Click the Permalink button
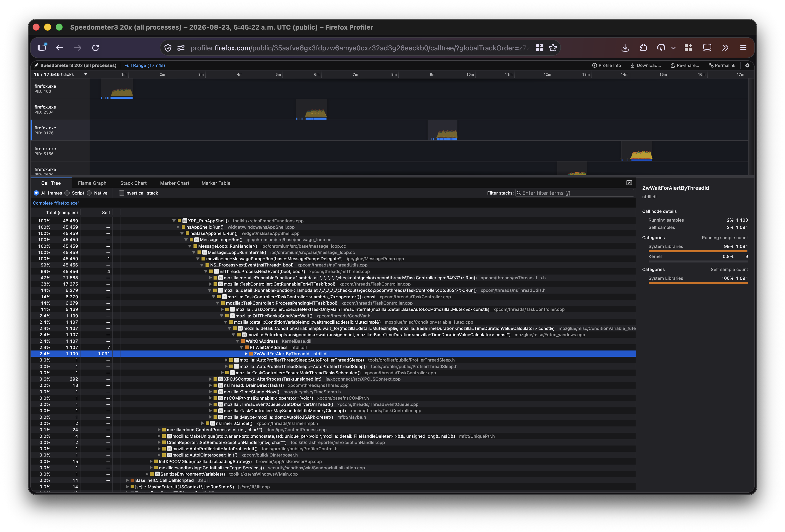785x532 pixels. tap(722, 65)
